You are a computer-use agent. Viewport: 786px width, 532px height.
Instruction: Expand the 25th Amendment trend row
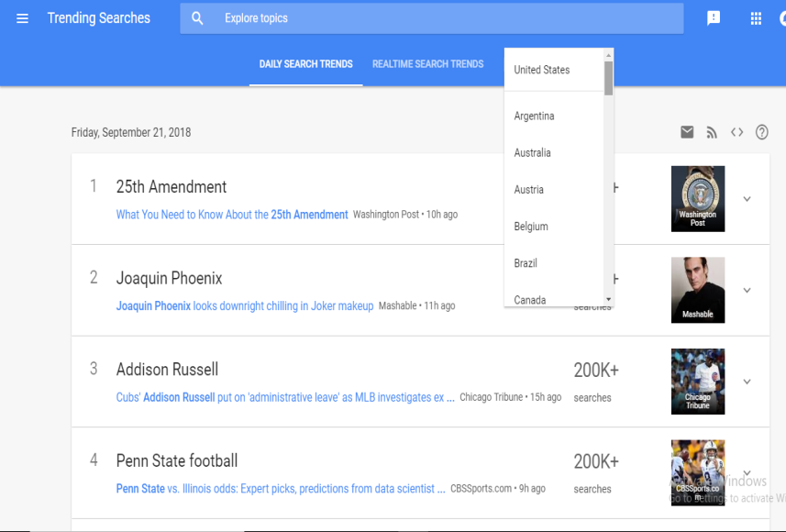click(x=747, y=199)
